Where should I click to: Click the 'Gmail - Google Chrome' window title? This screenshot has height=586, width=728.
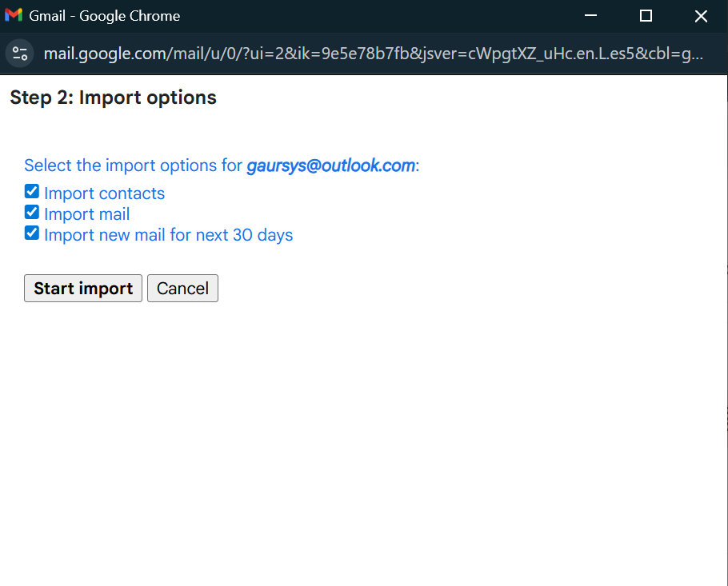pyautogui.click(x=105, y=16)
